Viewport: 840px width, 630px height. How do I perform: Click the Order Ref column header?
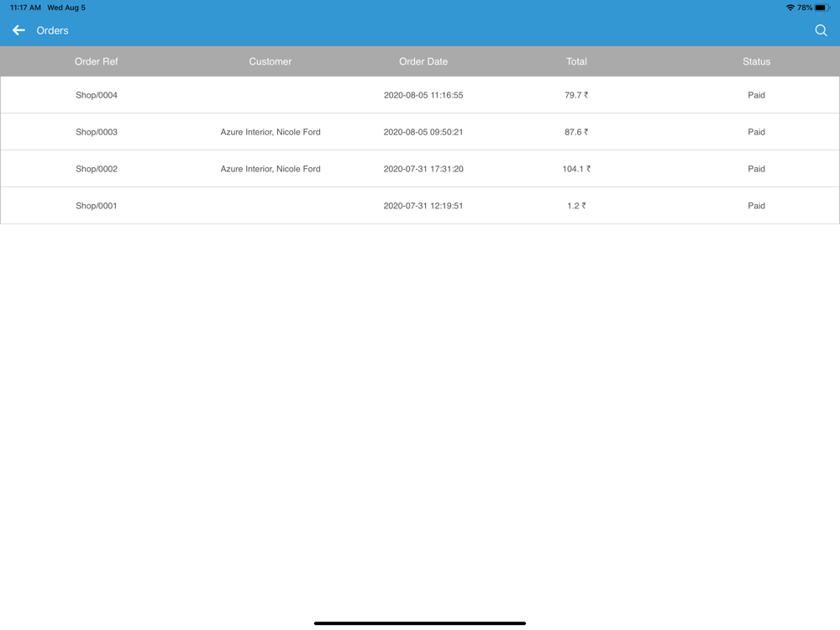[x=97, y=61]
